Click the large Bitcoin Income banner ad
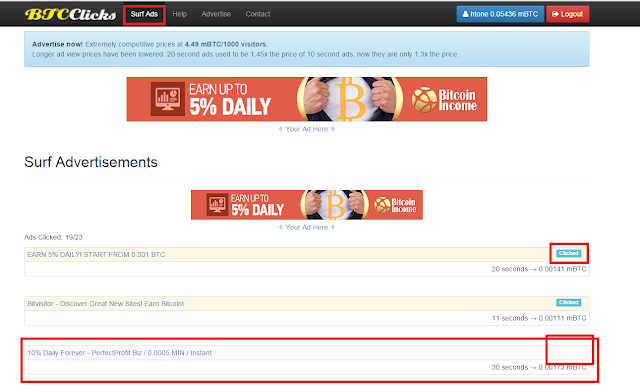The image size is (640, 386). click(307, 99)
